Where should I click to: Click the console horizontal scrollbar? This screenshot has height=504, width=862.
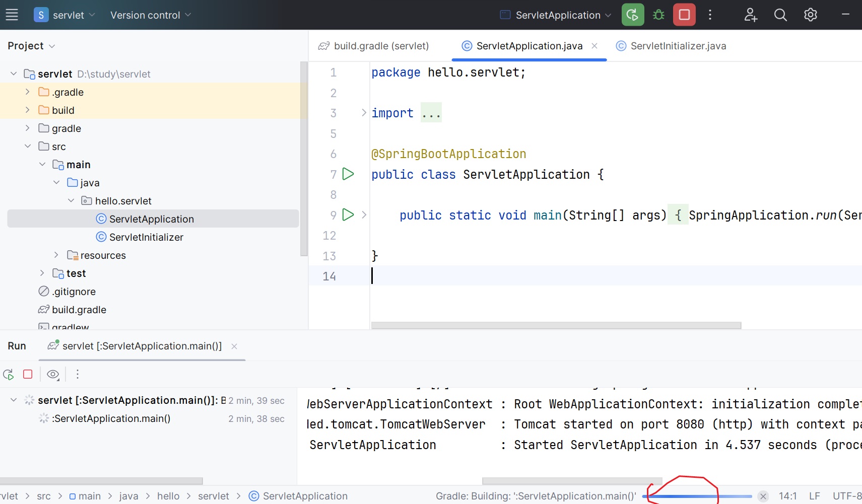572,481
